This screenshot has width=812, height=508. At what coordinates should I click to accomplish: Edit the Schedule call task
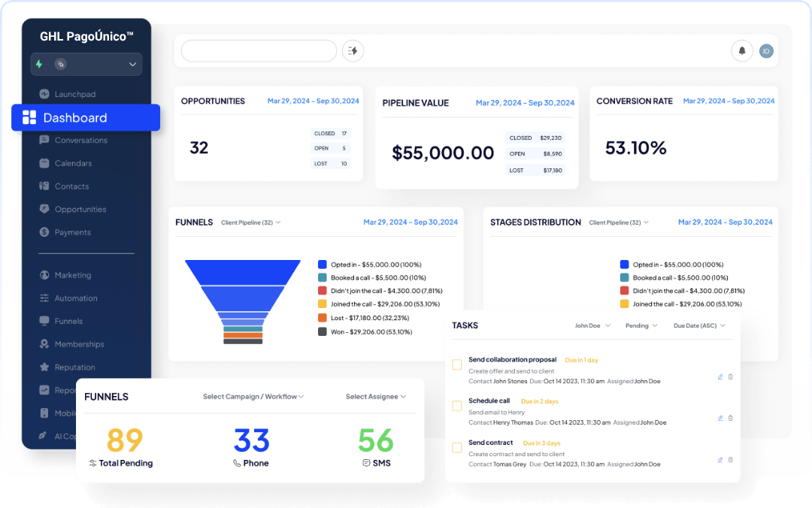pos(720,418)
